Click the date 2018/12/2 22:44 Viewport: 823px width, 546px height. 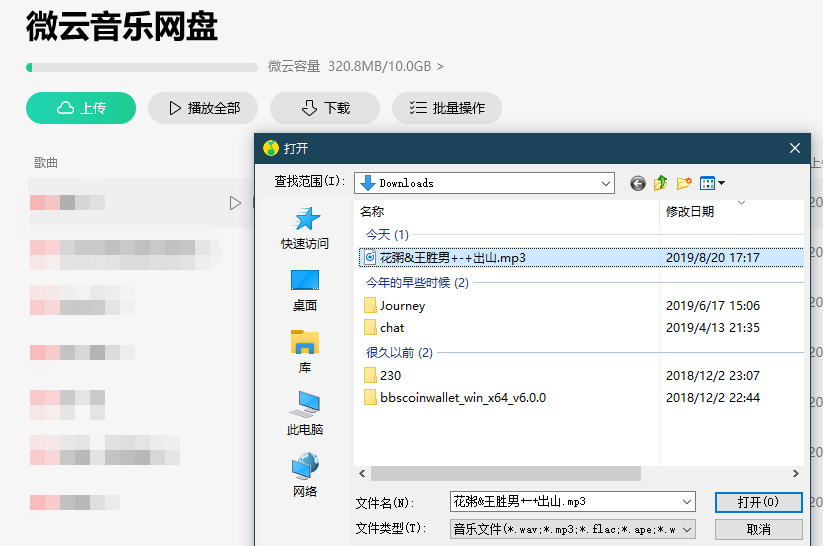(x=713, y=397)
